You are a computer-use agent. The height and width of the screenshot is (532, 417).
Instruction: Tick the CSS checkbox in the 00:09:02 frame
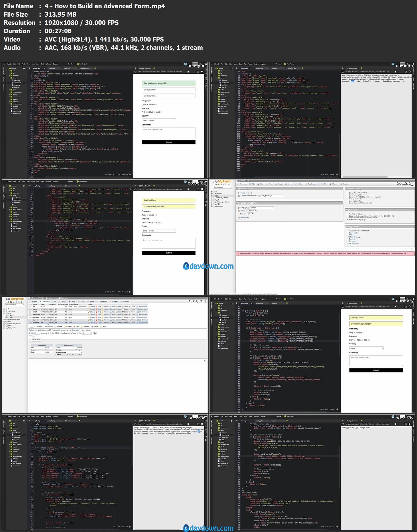[x=161, y=223]
